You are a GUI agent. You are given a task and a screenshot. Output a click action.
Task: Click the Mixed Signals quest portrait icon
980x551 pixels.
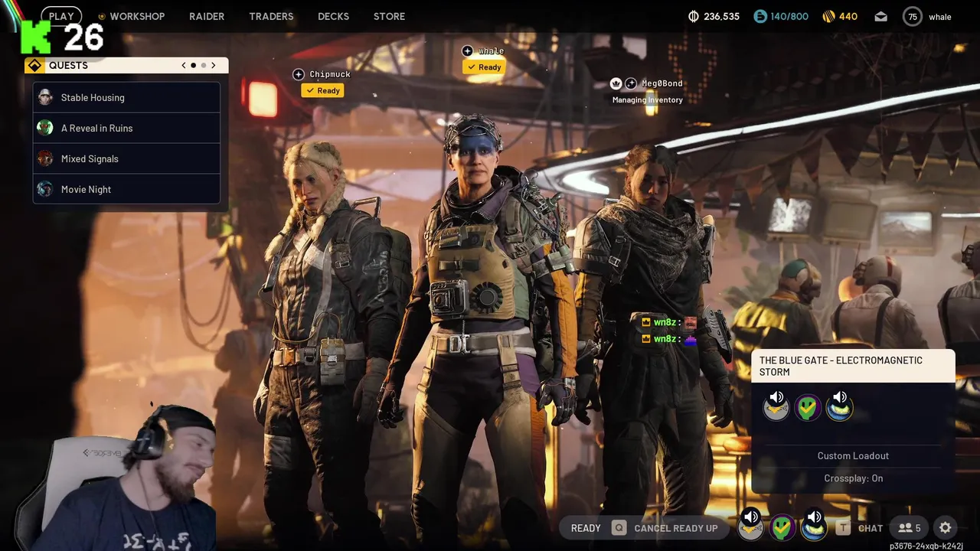[45, 158]
